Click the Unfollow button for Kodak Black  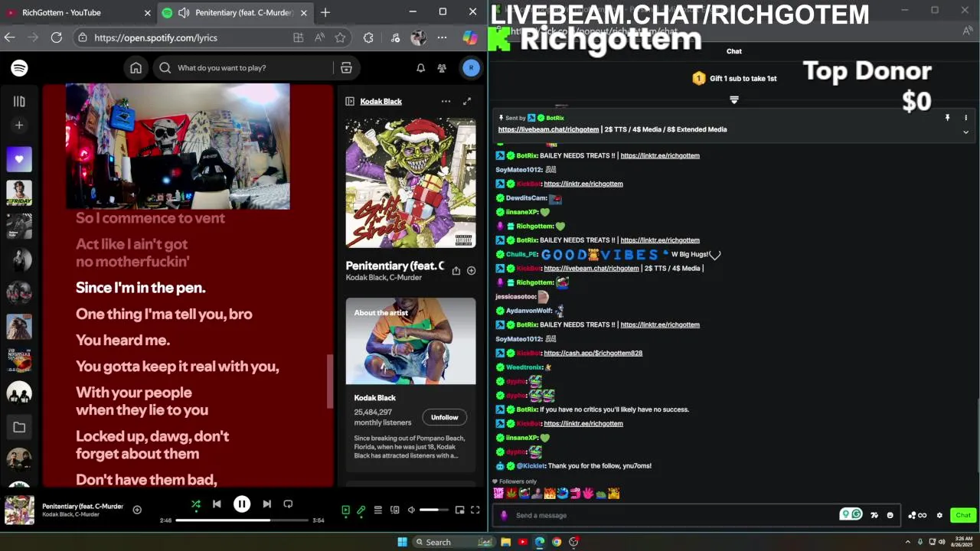click(444, 417)
